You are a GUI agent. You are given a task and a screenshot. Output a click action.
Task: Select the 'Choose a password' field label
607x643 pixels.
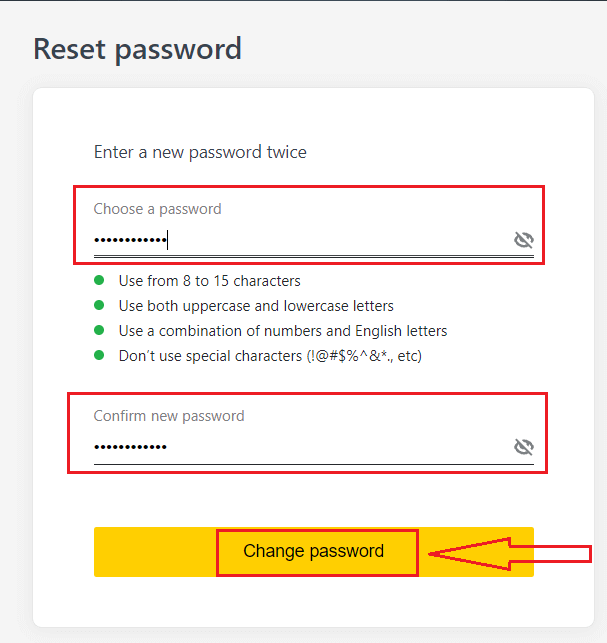coord(157,209)
